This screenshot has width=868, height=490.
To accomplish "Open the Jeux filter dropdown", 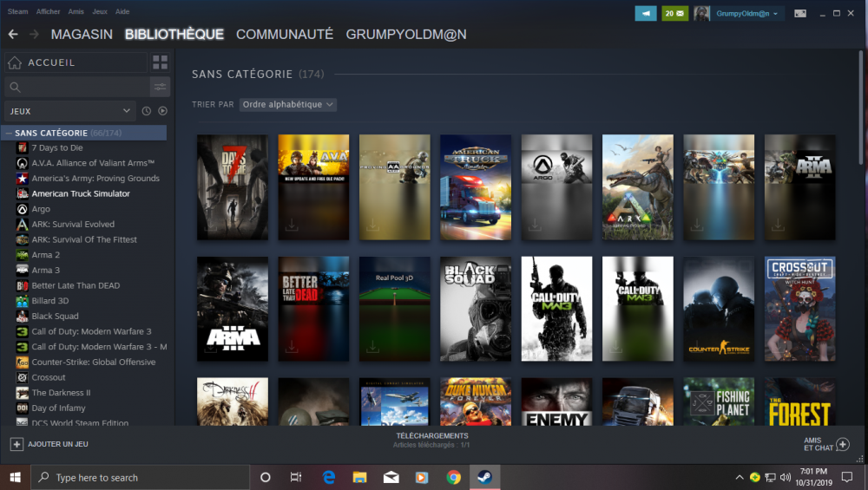I will 69,111.
